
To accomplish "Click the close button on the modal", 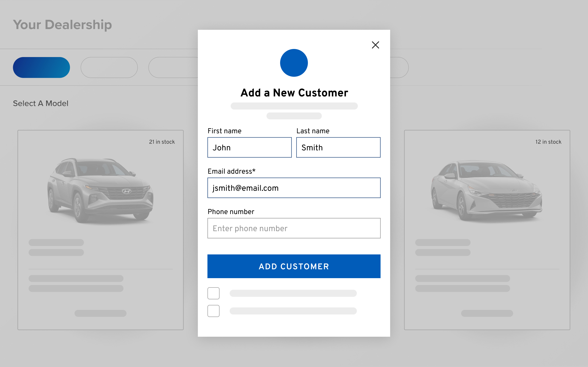I will pyautogui.click(x=375, y=45).
